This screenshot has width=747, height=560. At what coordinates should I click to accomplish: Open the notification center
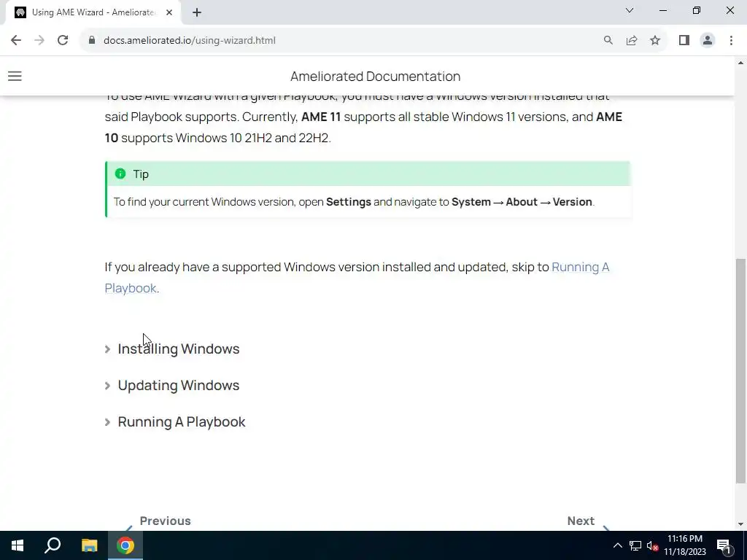(724, 545)
